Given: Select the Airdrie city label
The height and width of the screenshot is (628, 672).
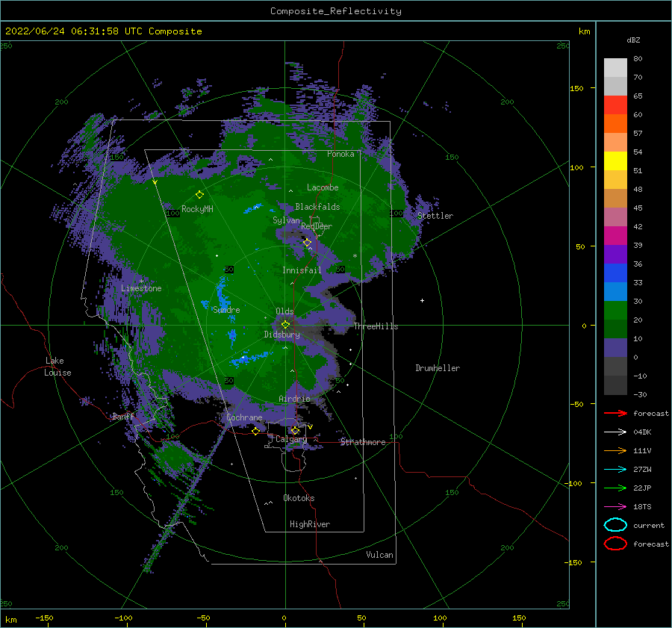Looking at the screenshot, I should coord(294,399).
